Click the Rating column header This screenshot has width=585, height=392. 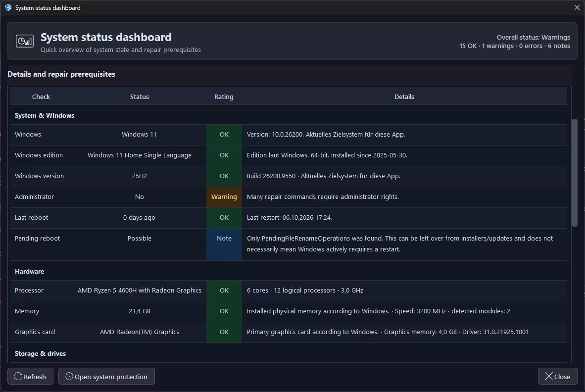pos(224,97)
